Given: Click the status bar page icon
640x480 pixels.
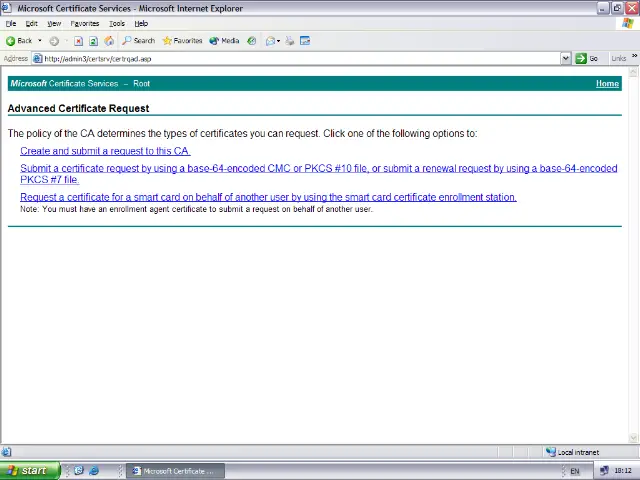Looking at the screenshot, I should [x=7, y=452].
